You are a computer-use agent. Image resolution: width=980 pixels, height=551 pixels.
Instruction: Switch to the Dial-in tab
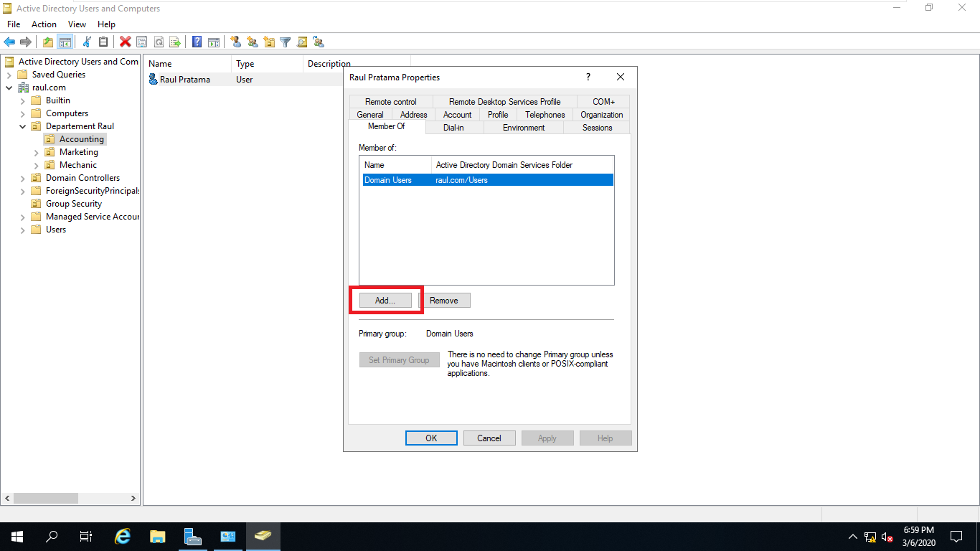pos(453,128)
